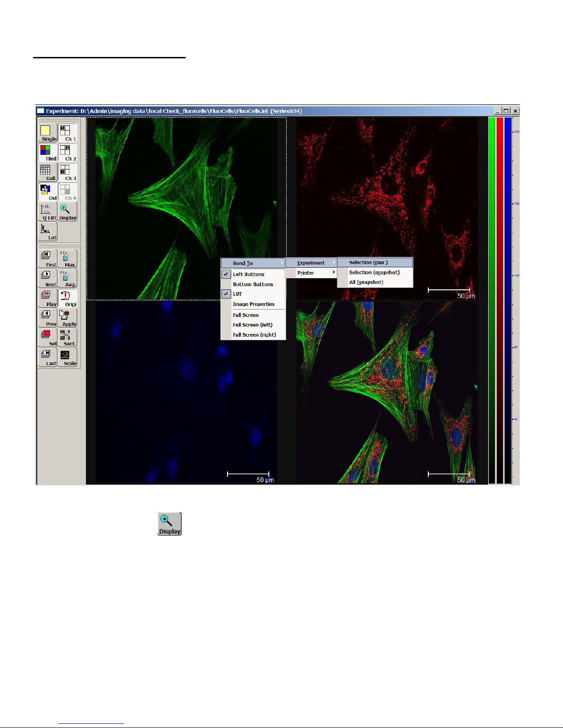Expand the Experiment submenu

coord(311,263)
